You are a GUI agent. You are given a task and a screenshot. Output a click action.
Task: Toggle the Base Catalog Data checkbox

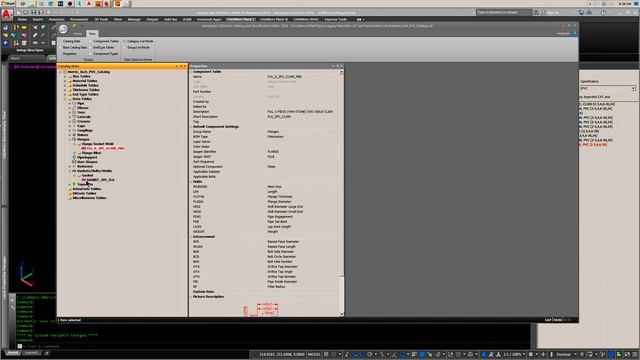pyautogui.click(x=61, y=47)
